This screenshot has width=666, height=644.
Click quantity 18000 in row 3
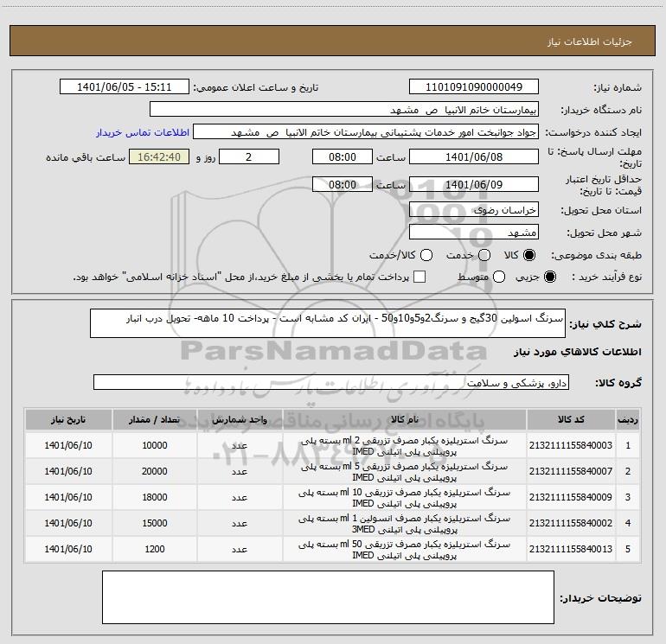pos(155,497)
